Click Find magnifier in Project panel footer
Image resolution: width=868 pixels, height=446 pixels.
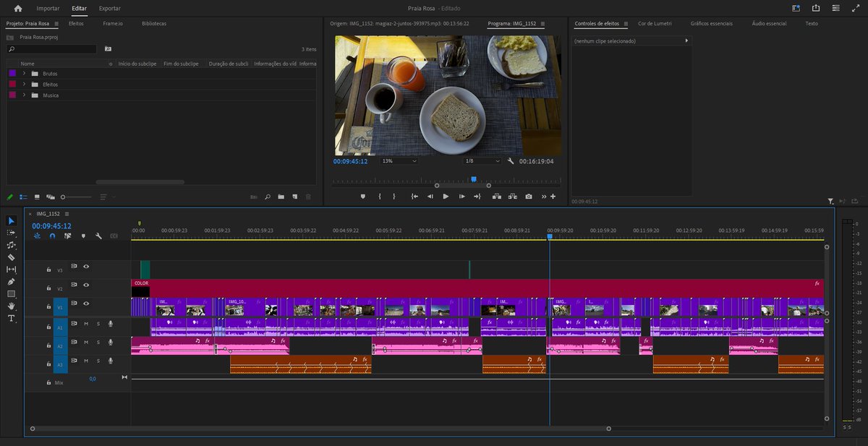pos(268,197)
